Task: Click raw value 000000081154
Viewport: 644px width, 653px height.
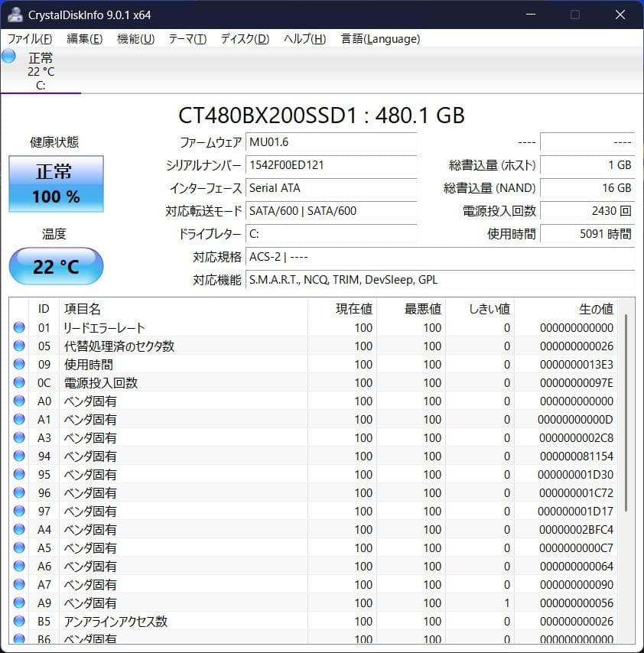Action: (x=577, y=456)
